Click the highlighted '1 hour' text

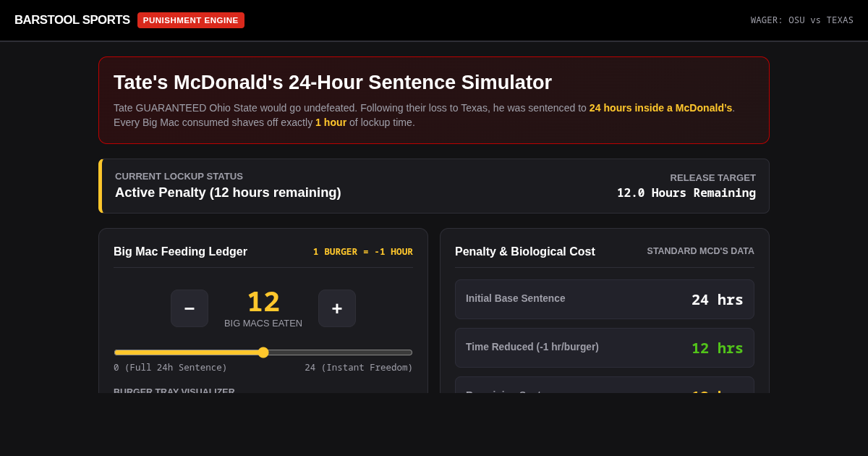click(x=331, y=122)
